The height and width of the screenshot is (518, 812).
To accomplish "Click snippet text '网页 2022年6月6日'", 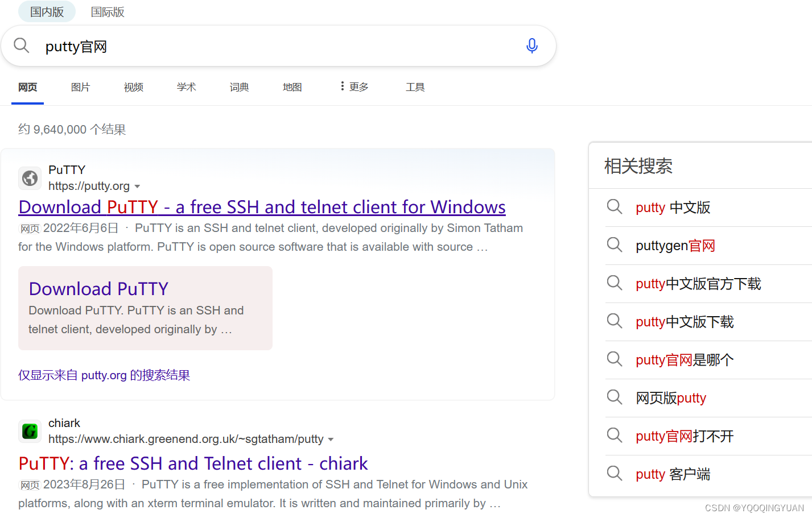I will point(69,228).
